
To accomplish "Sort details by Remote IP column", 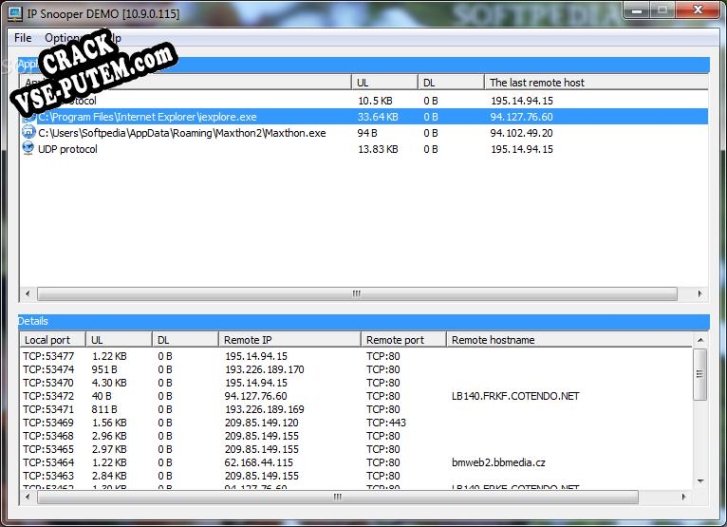I will tap(289, 340).
